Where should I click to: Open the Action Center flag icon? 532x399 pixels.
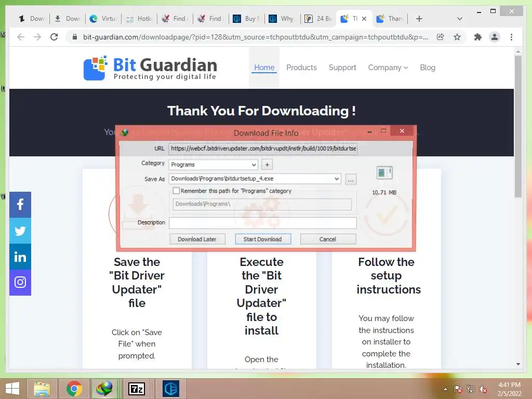coord(458,389)
